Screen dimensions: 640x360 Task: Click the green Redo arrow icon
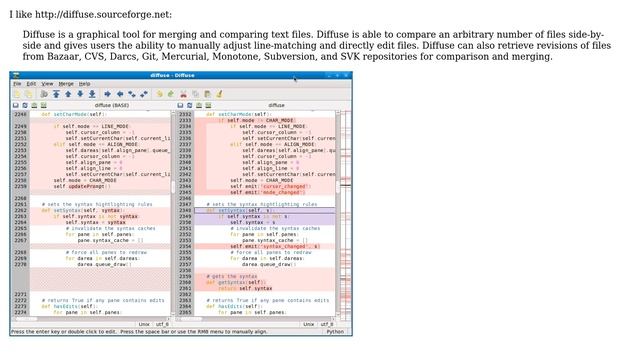pos(171,94)
